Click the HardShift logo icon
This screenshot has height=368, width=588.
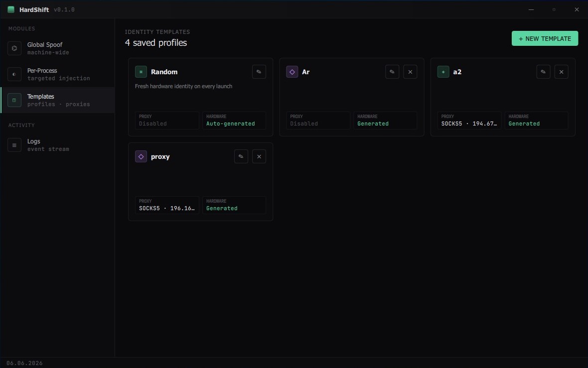11,9
